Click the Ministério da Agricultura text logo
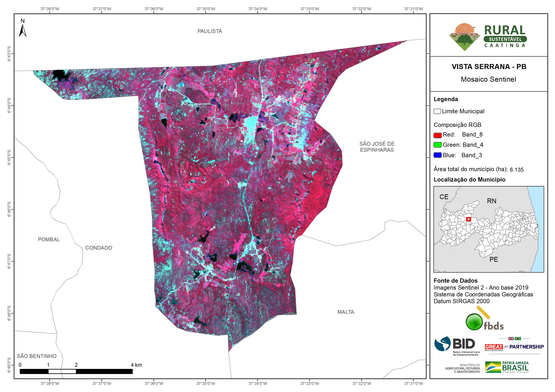555x392 pixels. click(x=462, y=369)
